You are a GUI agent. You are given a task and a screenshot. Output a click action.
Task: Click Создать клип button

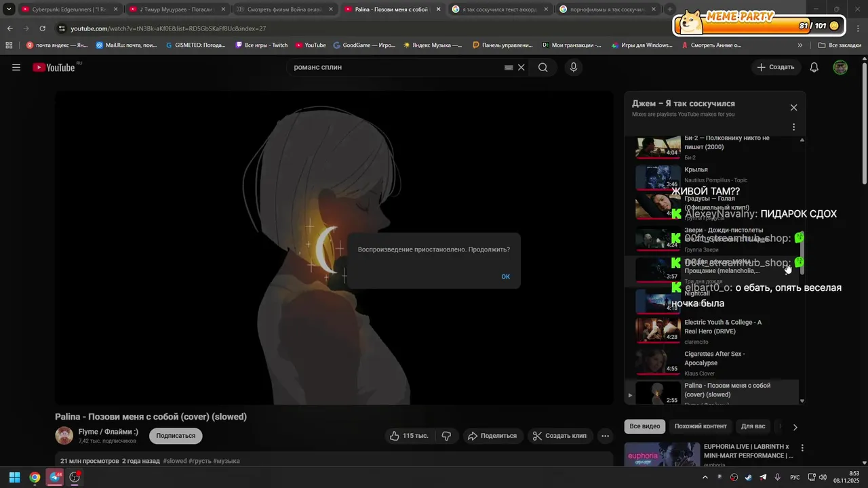[559, 436]
